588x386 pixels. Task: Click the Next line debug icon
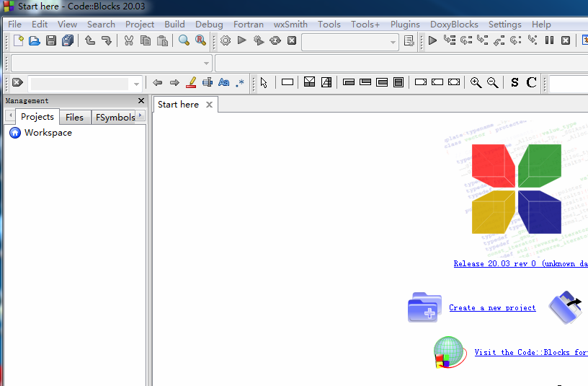[466, 40]
